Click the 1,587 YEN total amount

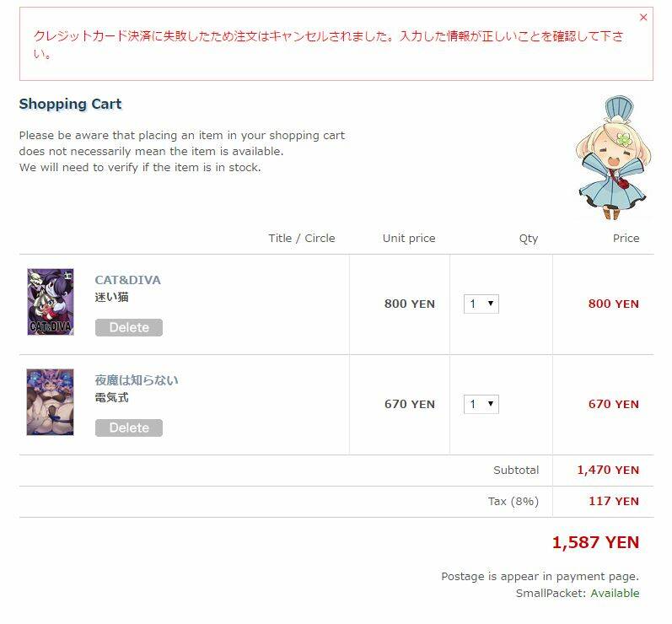click(x=595, y=542)
